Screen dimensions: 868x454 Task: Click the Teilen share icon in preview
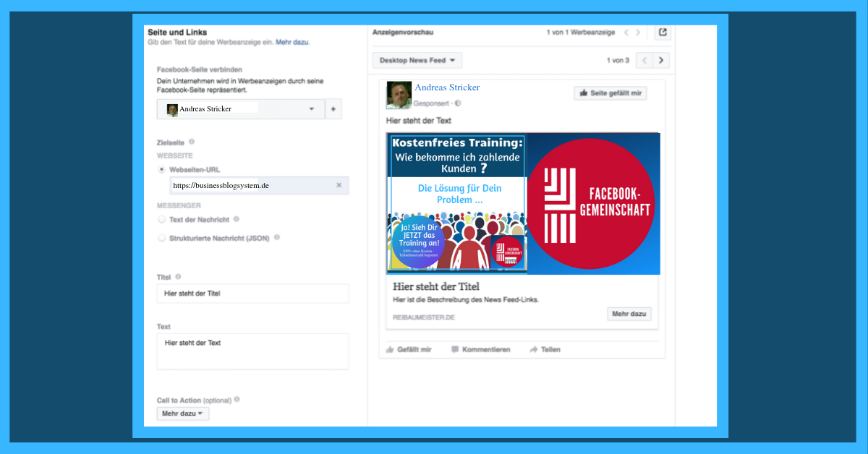pos(534,349)
